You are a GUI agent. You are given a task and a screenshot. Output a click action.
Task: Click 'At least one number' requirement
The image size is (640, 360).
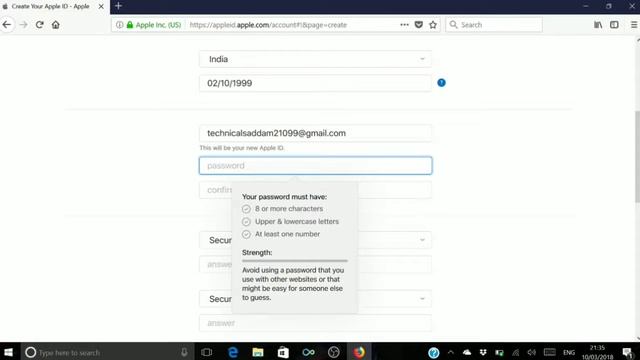tap(287, 234)
